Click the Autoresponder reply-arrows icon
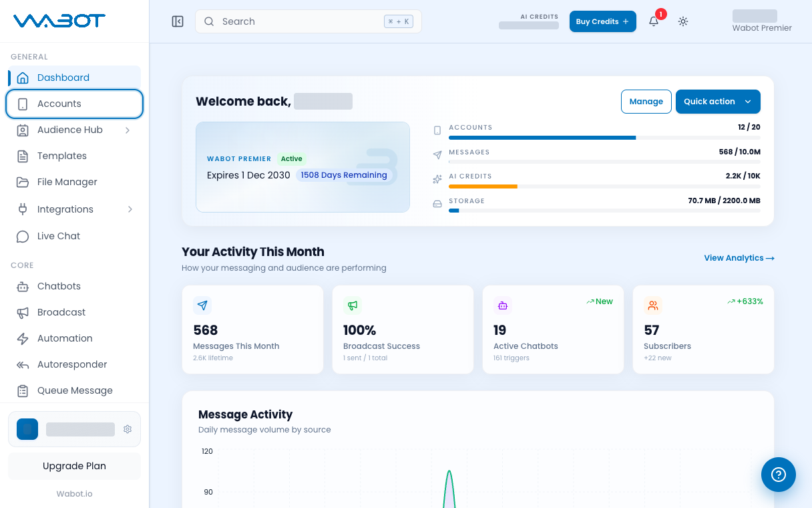 pos(23,364)
